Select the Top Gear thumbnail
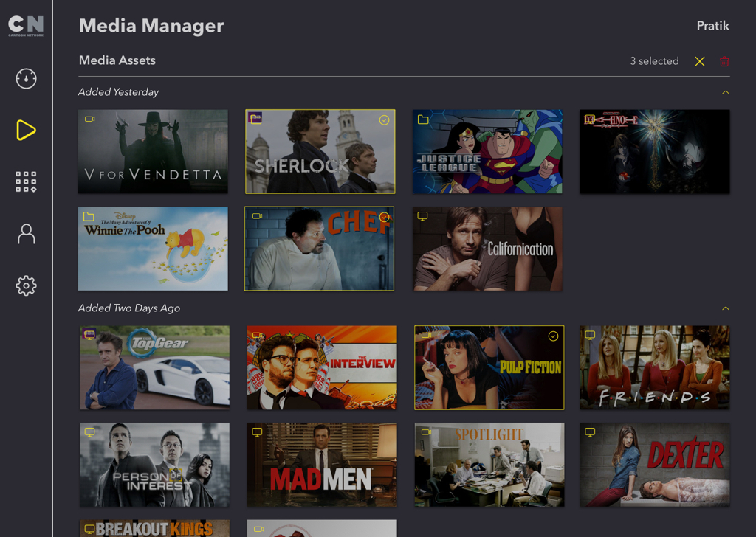756x537 pixels. click(x=154, y=367)
